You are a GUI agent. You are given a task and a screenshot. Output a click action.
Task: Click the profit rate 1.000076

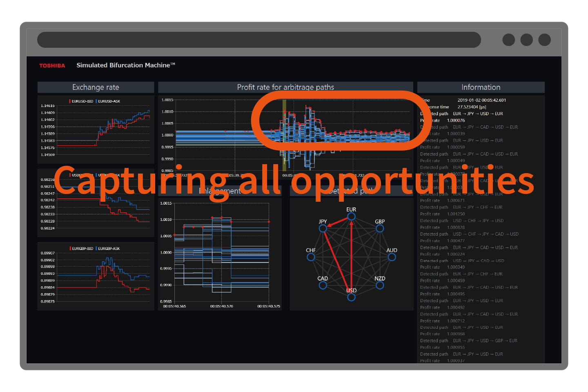pos(456,120)
